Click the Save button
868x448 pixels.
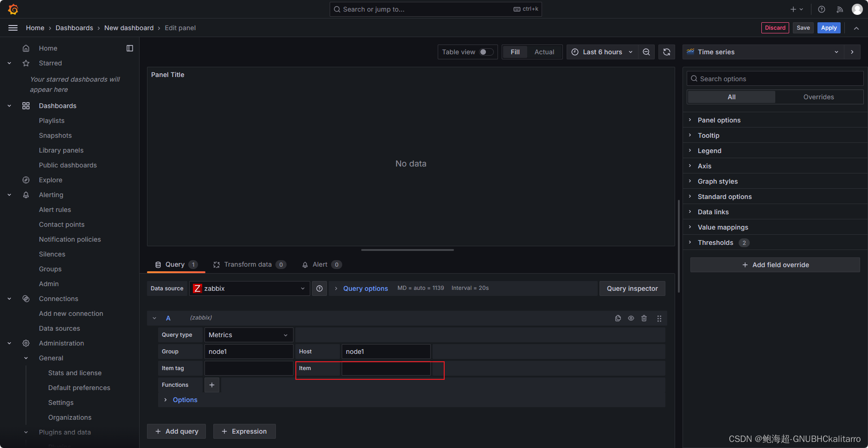click(x=803, y=28)
